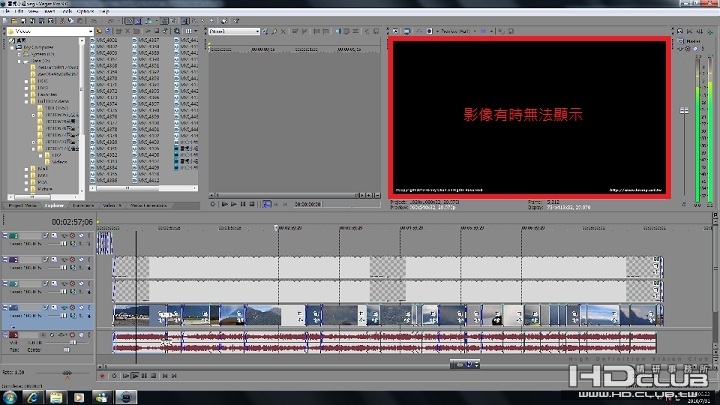The width and height of the screenshot is (720, 405).
Task: Open Project Video Properties in preview window
Action: click(x=395, y=31)
